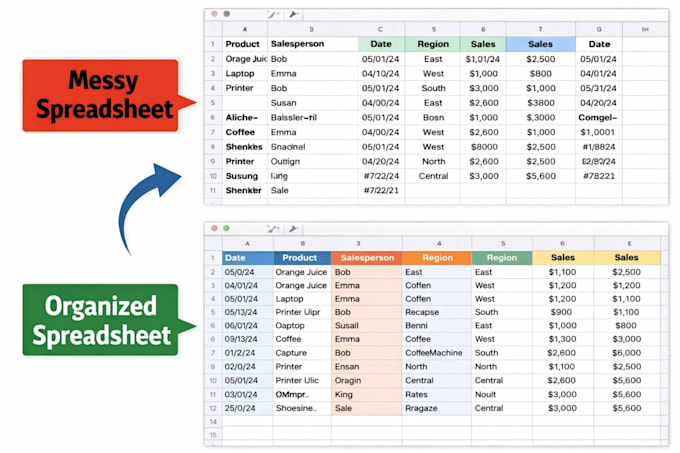Select the "$8000" sales cell
The width and height of the screenshot is (680, 453).
pos(483,147)
